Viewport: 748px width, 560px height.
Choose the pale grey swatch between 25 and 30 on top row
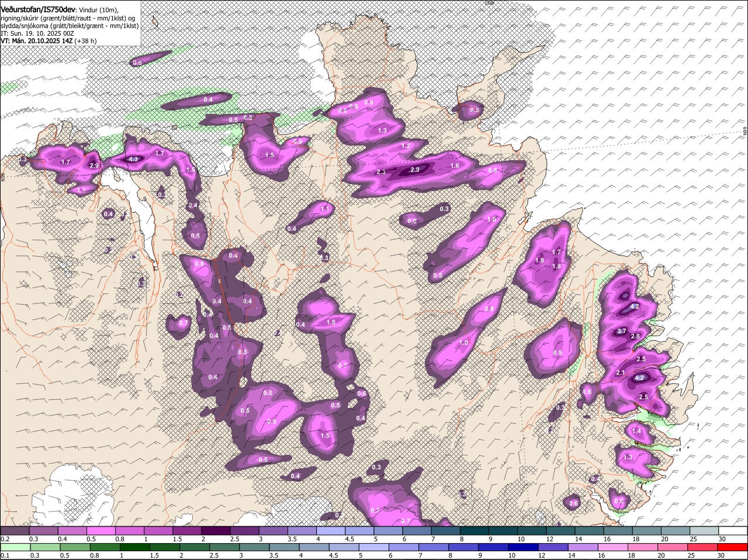(x=704, y=531)
